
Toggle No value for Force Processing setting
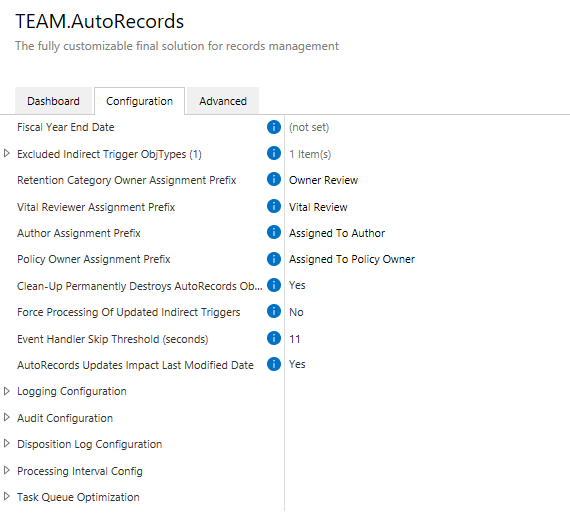pyautogui.click(x=296, y=312)
